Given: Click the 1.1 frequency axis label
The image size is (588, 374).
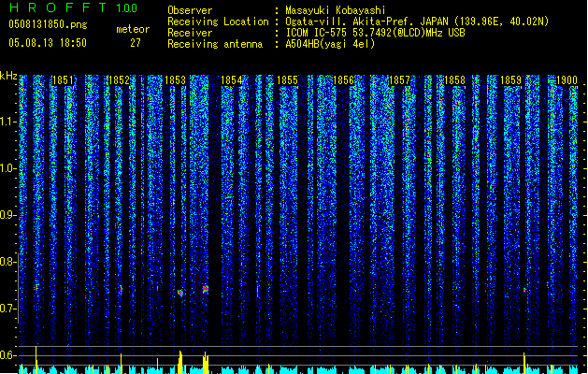Looking at the screenshot, I should coord(7,122).
